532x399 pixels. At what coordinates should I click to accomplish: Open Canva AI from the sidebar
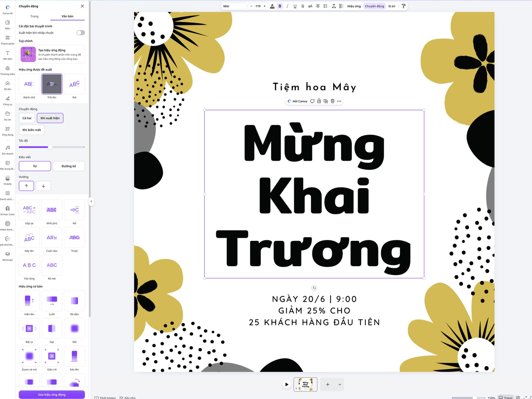click(8, 9)
